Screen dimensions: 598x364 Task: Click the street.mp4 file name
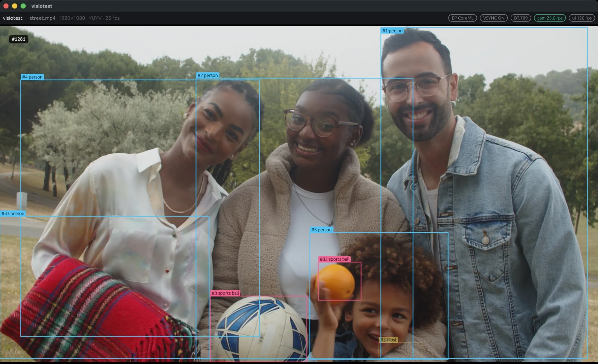[42, 18]
